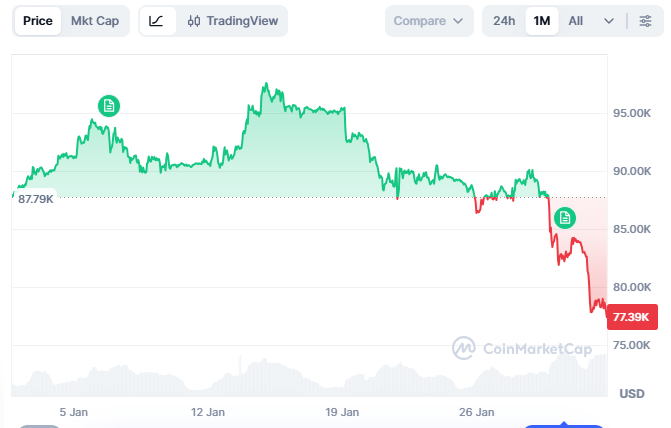
Task: Click the 26 Jan date label
Action: tap(477, 411)
